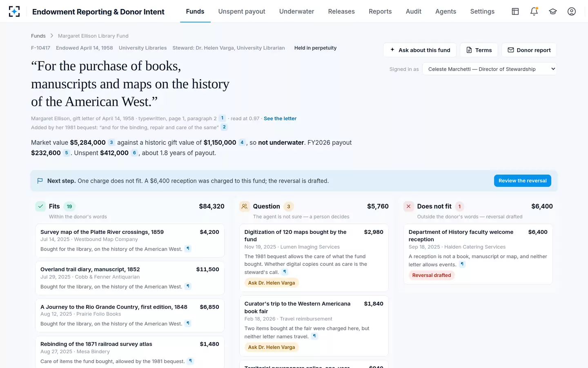The image size is (588, 368).
Task: Follow the See the letter link
Action: coord(280,119)
